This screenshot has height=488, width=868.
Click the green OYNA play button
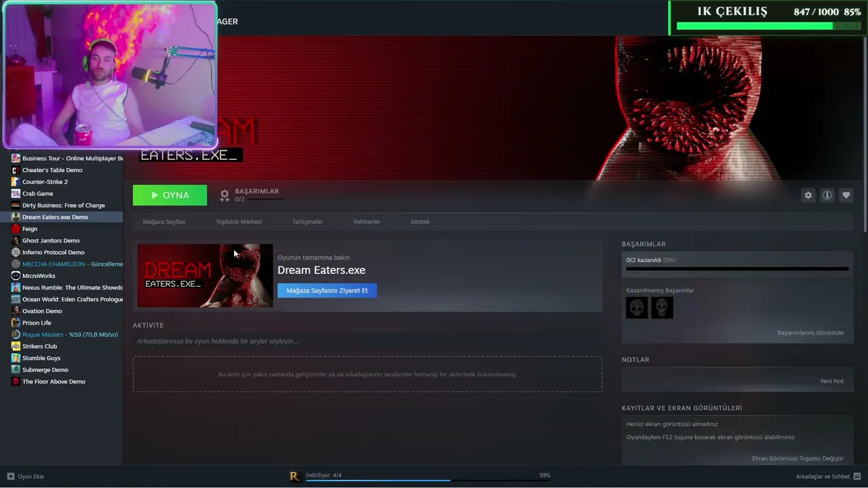[x=170, y=195]
